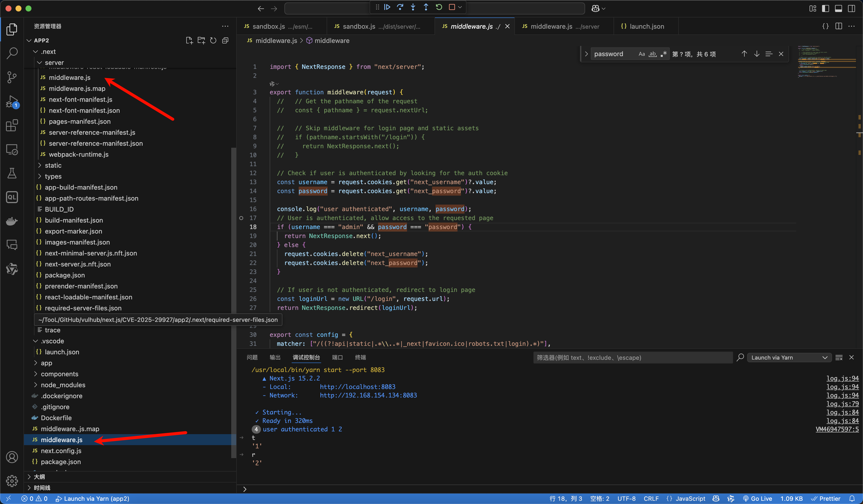Toggle Match Case in find widget
Viewport: 863px width, 504px height.
pos(642,54)
